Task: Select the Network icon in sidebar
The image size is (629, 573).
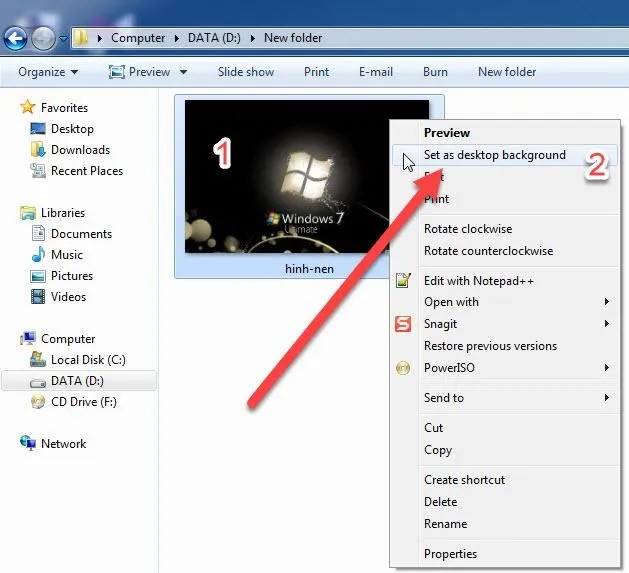Action: click(28, 444)
